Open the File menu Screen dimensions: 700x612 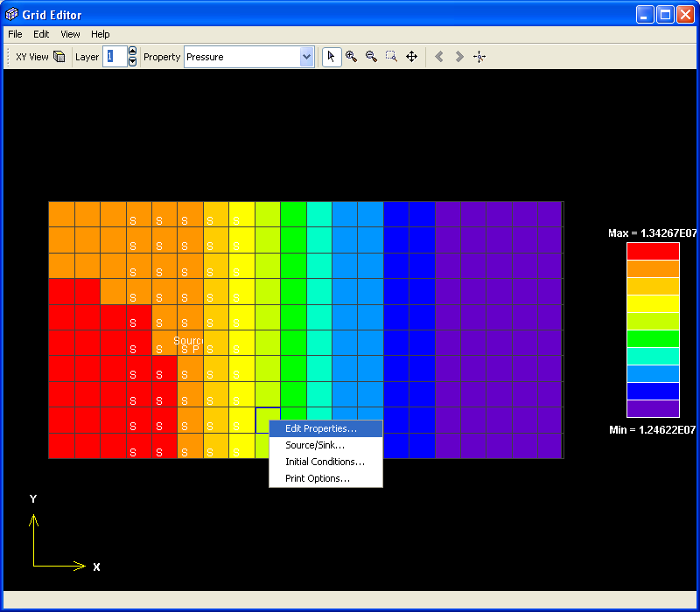(15, 34)
